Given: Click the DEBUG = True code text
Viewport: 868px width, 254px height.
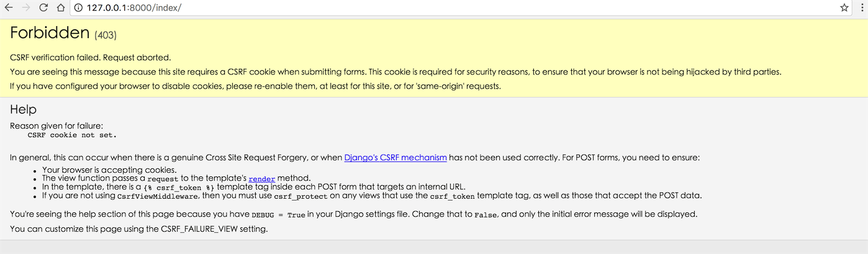Looking at the screenshot, I should [x=278, y=214].
